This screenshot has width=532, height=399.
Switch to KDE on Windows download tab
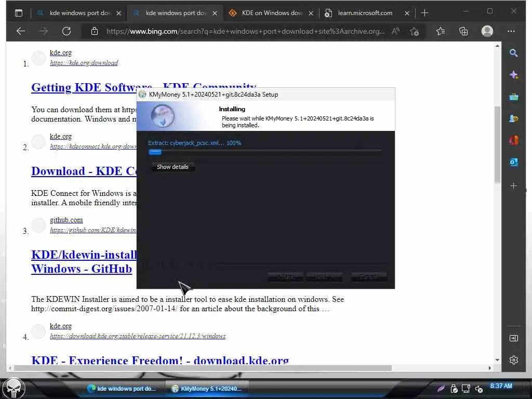point(272,13)
